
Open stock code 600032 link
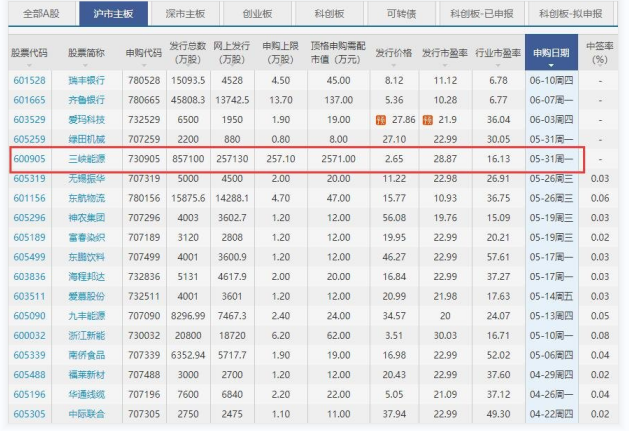tap(29, 335)
